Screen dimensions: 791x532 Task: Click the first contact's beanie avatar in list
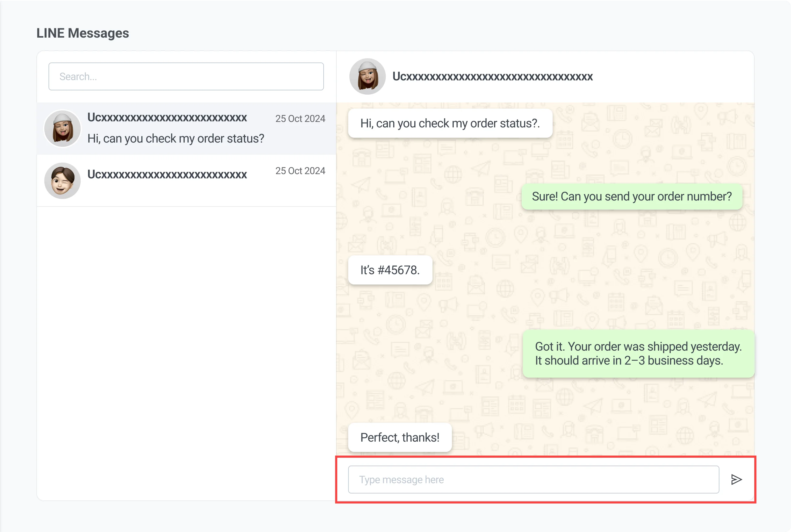62,129
